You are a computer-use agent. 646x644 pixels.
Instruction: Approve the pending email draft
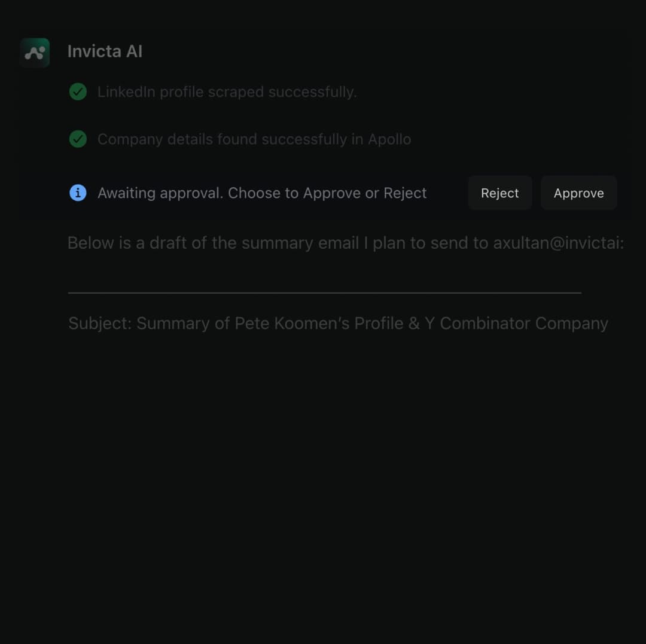click(578, 193)
